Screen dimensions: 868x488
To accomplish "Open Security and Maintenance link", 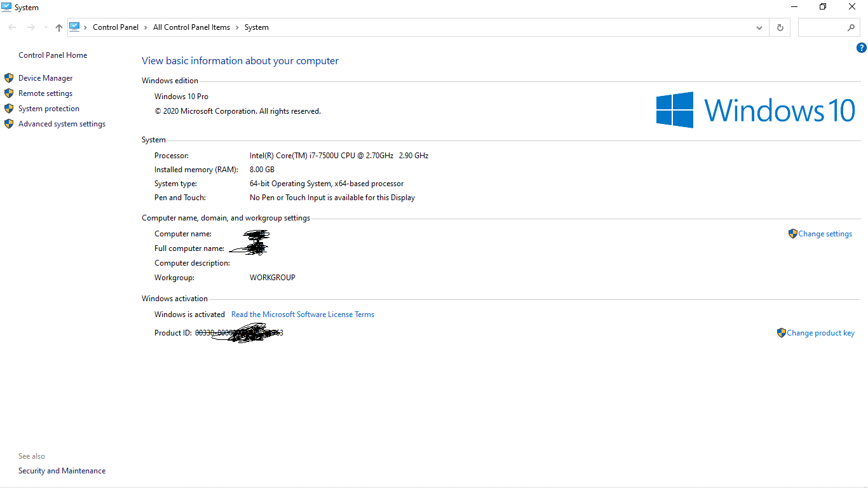I will tap(62, 471).
